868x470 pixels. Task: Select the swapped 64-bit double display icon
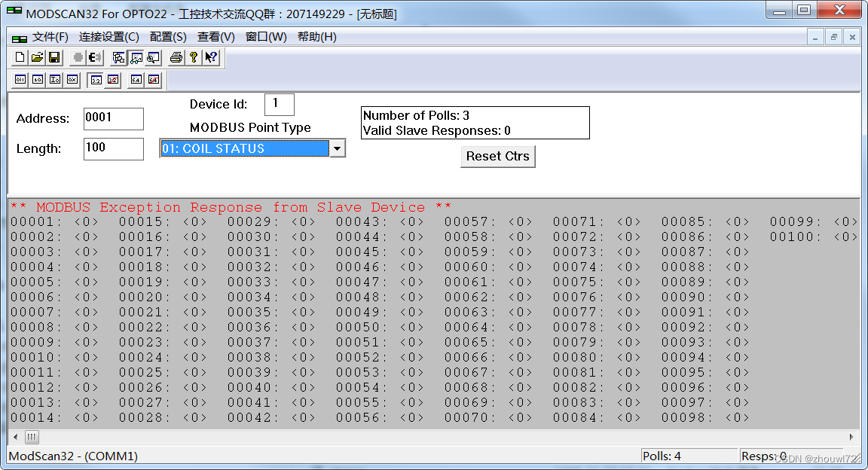coord(154,80)
